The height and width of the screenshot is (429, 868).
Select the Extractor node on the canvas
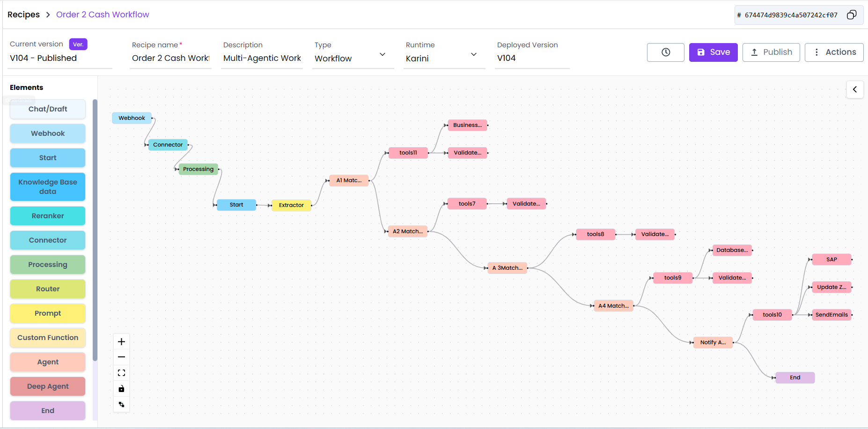(x=291, y=205)
